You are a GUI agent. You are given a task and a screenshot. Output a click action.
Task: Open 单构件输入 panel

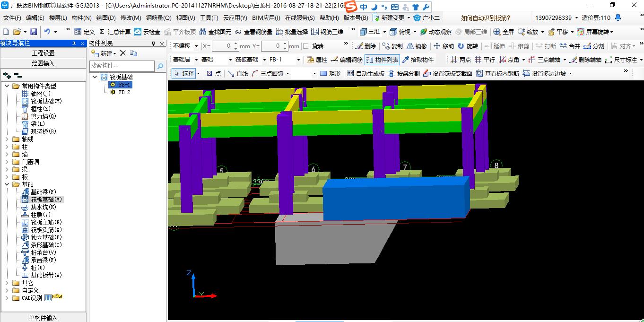point(43,318)
